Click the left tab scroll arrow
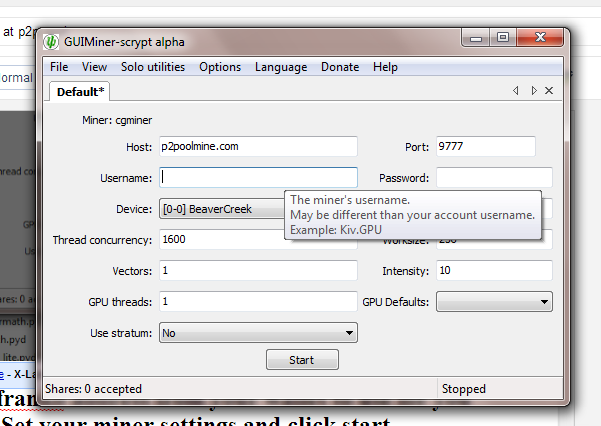The image size is (601, 426). click(516, 90)
